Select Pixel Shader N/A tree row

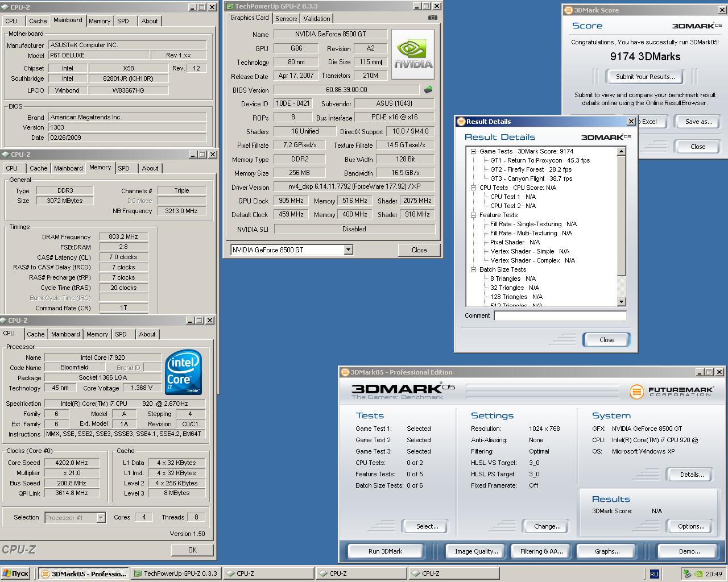tap(515, 242)
